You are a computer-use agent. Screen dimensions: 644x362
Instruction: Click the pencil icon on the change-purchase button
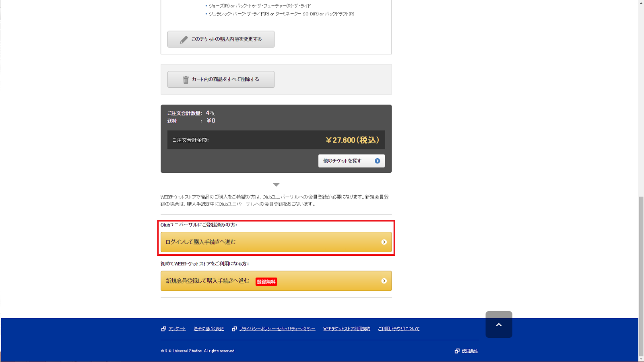184,39
